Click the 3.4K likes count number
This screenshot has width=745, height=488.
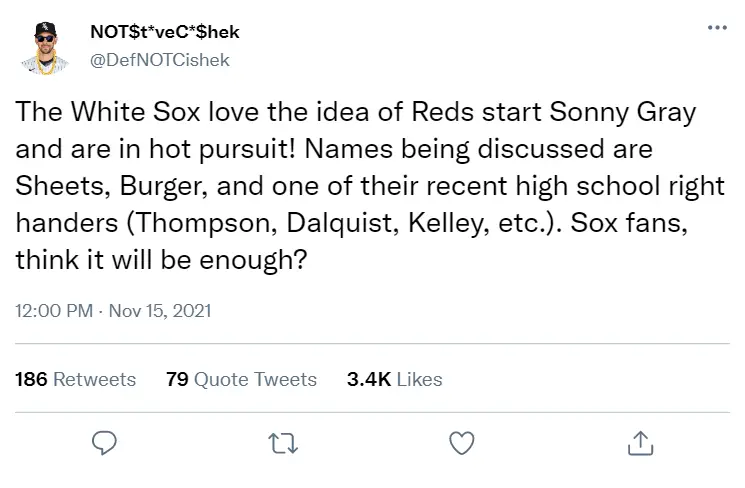(x=368, y=380)
